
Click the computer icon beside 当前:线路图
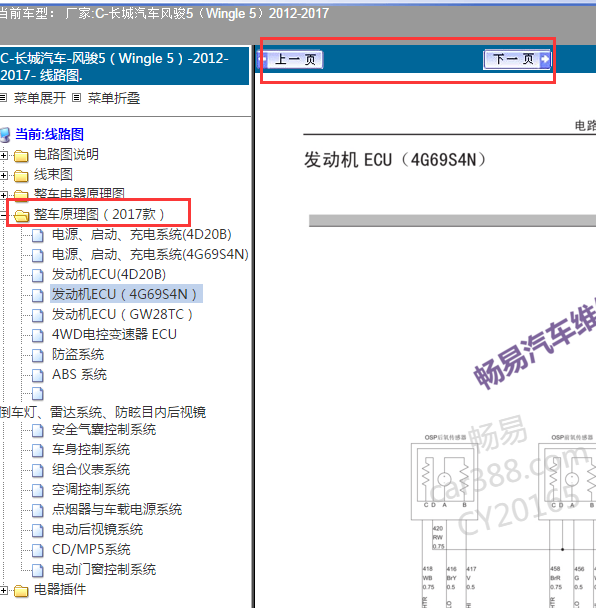coord(5,135)
